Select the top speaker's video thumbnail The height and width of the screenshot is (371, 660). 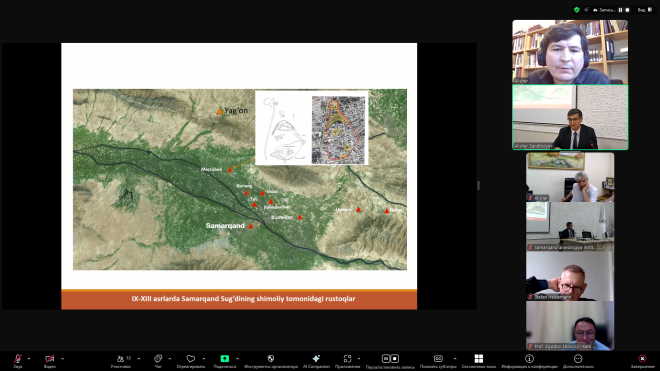click(570, 52)
